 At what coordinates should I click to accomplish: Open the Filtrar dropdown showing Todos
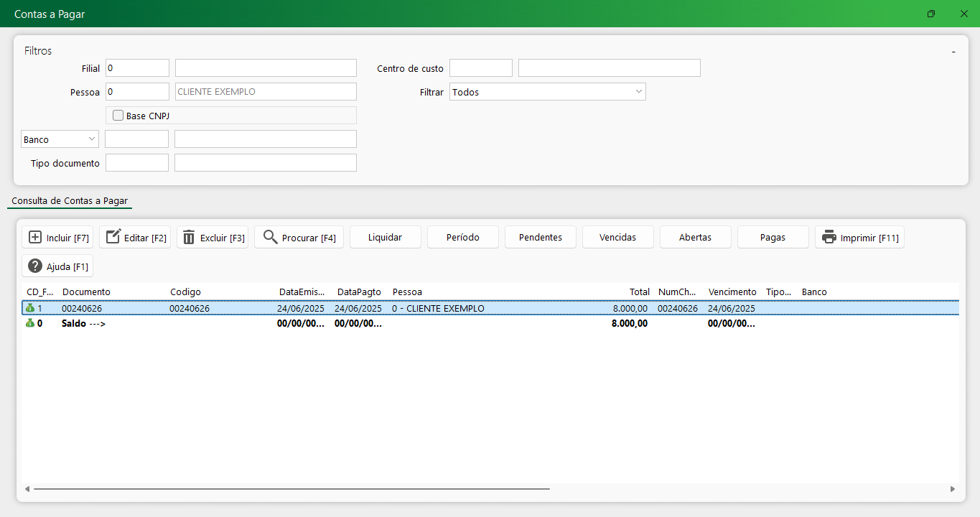click(x=547, y=92)
